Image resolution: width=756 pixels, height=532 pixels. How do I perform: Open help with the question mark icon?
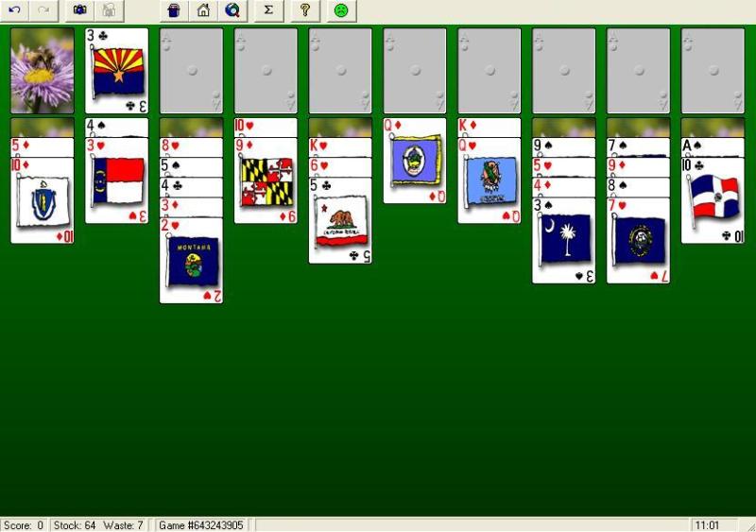click(x=304, y=10)
